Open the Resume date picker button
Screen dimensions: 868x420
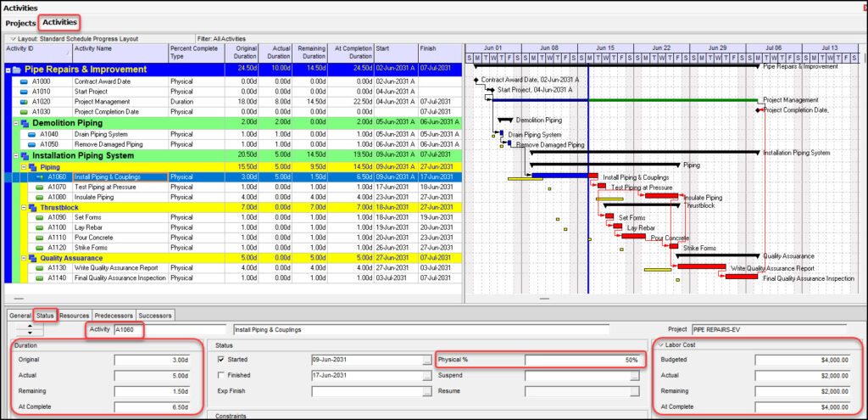pos(634,392)
